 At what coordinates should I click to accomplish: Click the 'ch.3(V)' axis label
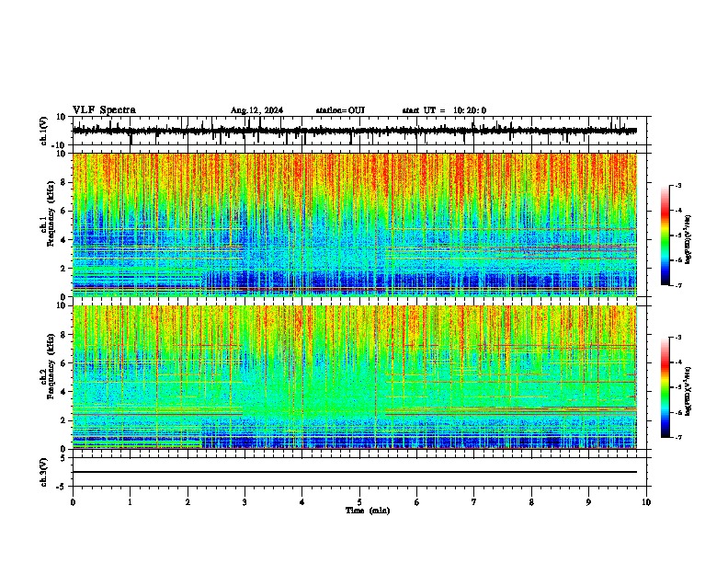[x=43, y=473]
